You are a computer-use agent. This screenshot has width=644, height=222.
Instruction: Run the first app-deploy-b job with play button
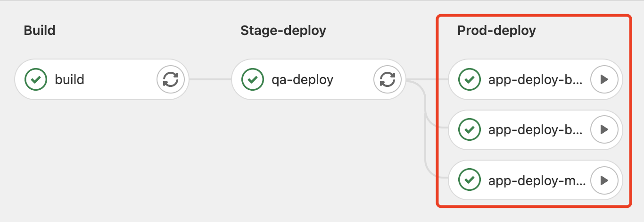pyautogui.click(x=604, y=79)
